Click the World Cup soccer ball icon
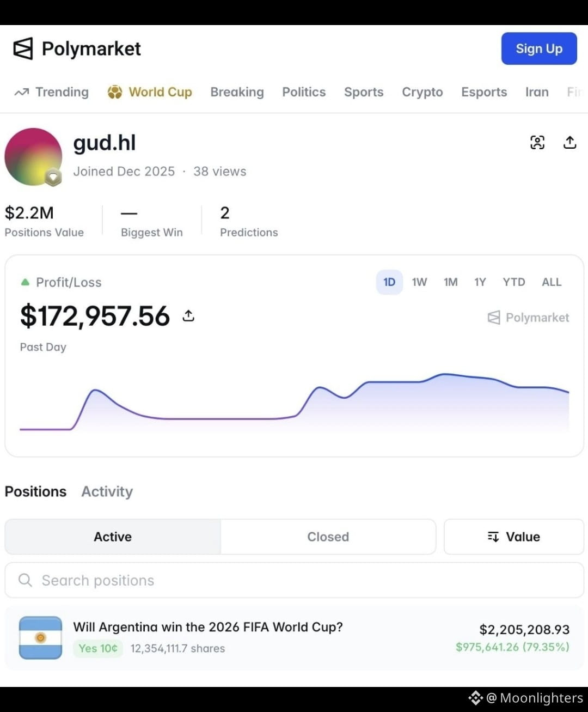Image resolution: width=588 pixels, height=712 pixels. (115, 92)
